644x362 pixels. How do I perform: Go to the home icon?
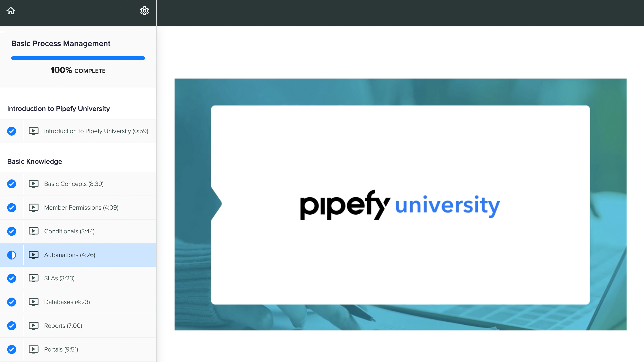click(11, 11)
